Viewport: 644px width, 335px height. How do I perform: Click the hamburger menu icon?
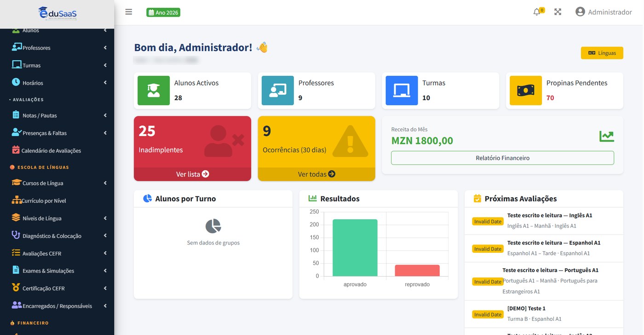click(129, 12)
